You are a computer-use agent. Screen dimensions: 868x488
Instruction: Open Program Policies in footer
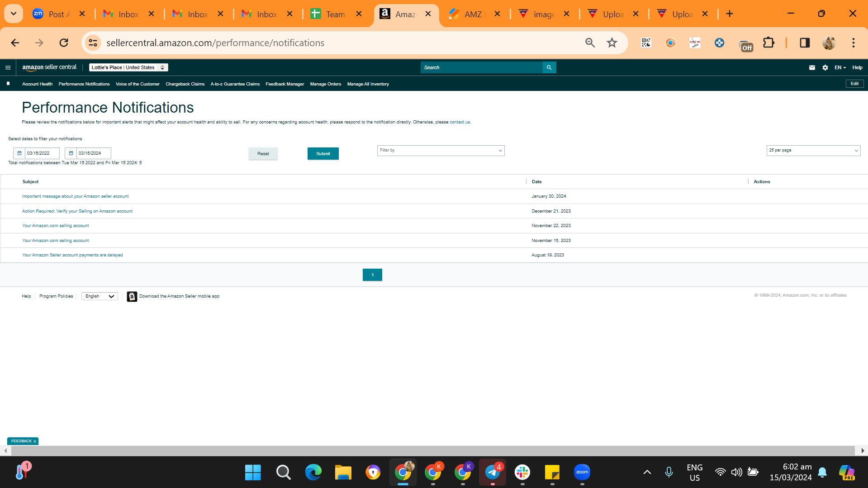point(56,296)
